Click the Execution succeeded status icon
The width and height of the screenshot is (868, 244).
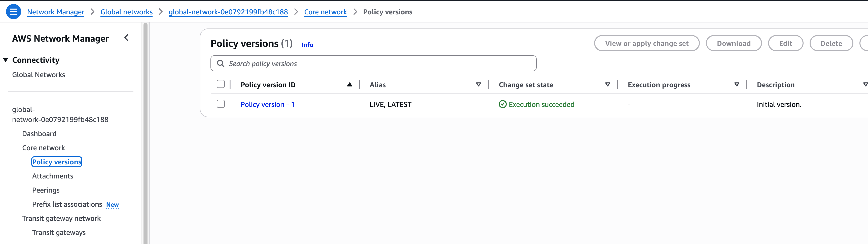point(502,104)
